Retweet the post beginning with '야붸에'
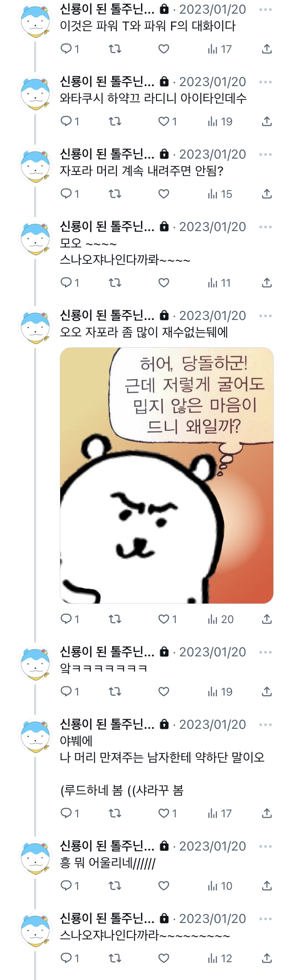The width and height of the screenshot is (292, 980). click(x=115, y=813)
